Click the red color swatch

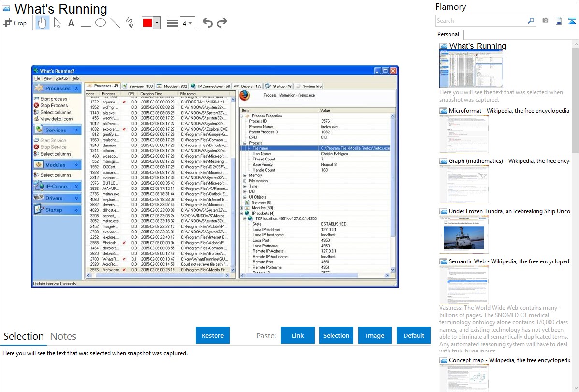147,23
